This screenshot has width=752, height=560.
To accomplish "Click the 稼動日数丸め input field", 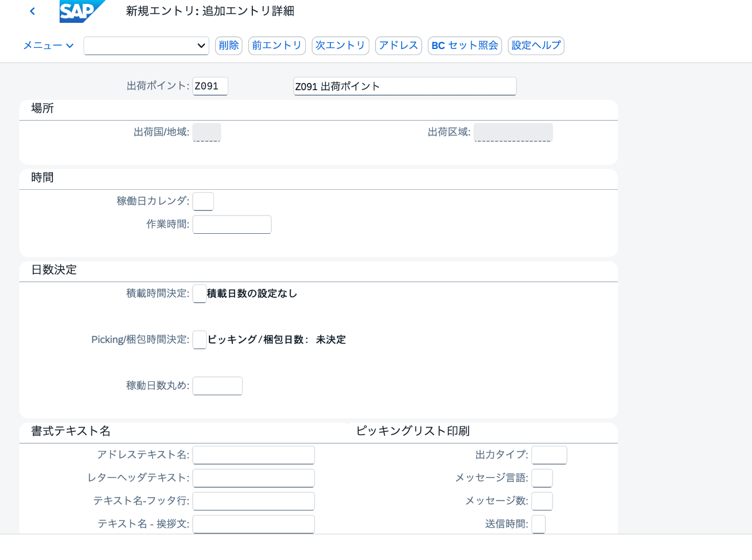I will coord(217,386).
